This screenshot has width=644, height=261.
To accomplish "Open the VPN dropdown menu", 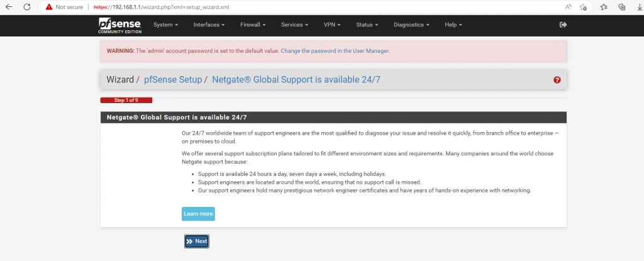I will coord(332,25).
